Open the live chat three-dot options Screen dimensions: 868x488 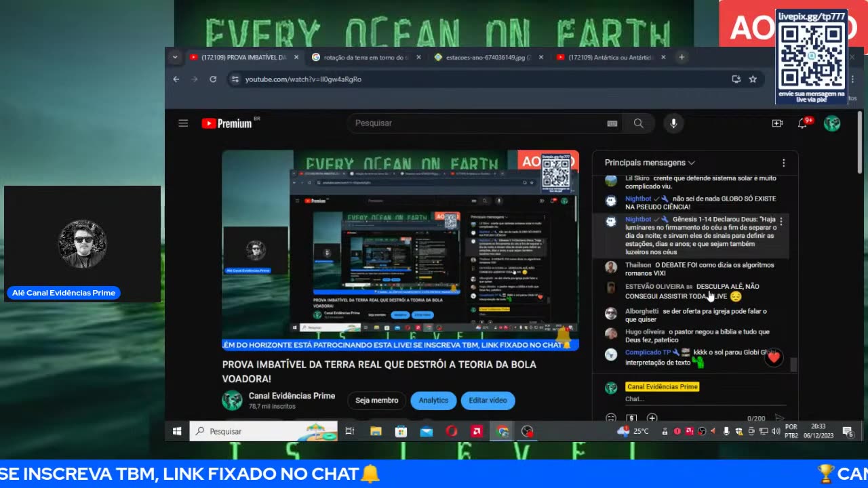(783, 163)
